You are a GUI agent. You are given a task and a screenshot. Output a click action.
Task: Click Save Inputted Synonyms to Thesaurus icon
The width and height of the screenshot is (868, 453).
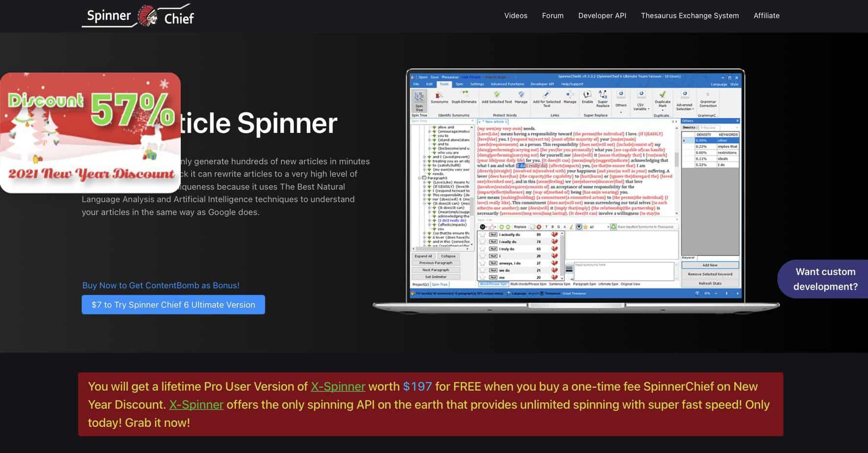[613, 227]
